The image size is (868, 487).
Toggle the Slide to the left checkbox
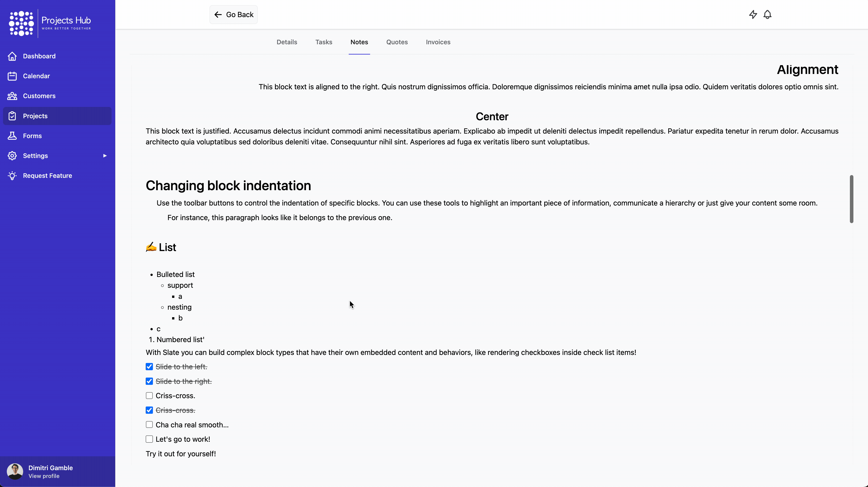pos(149,367)
